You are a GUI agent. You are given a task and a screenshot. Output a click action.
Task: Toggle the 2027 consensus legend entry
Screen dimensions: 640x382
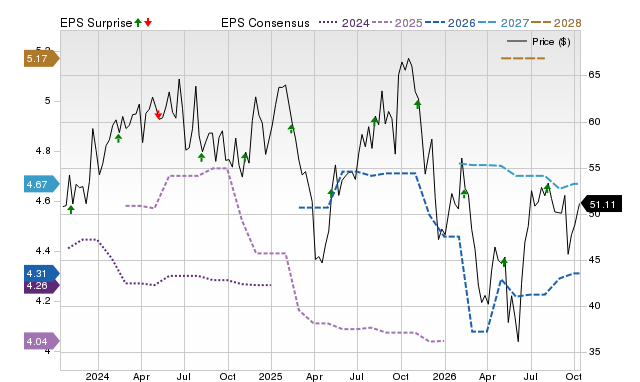coord(503,23)
